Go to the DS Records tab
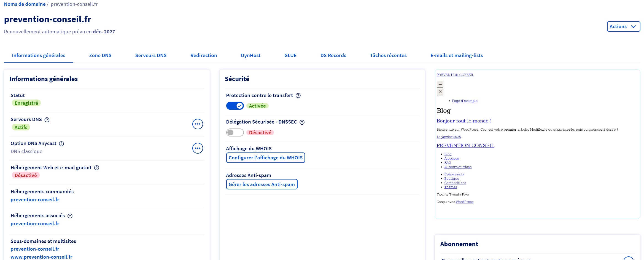Viewport: 644px width, 260px height. pos(333,55)
